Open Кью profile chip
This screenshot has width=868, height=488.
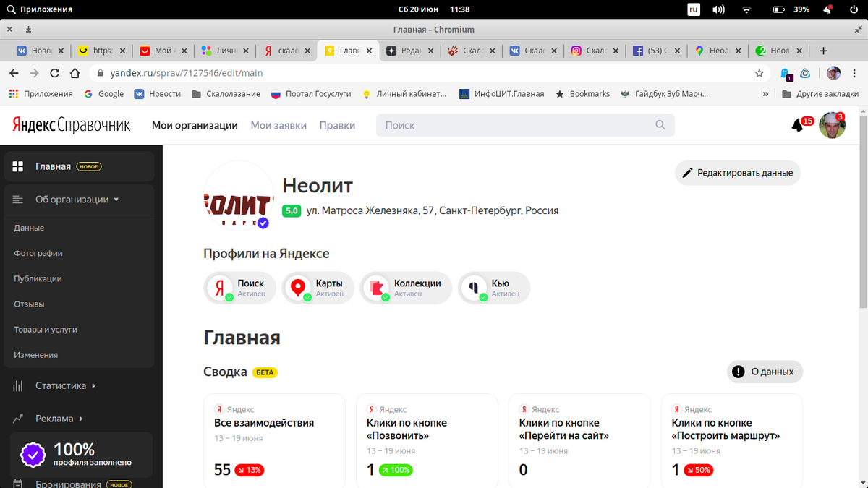click(x=494, y=288)
